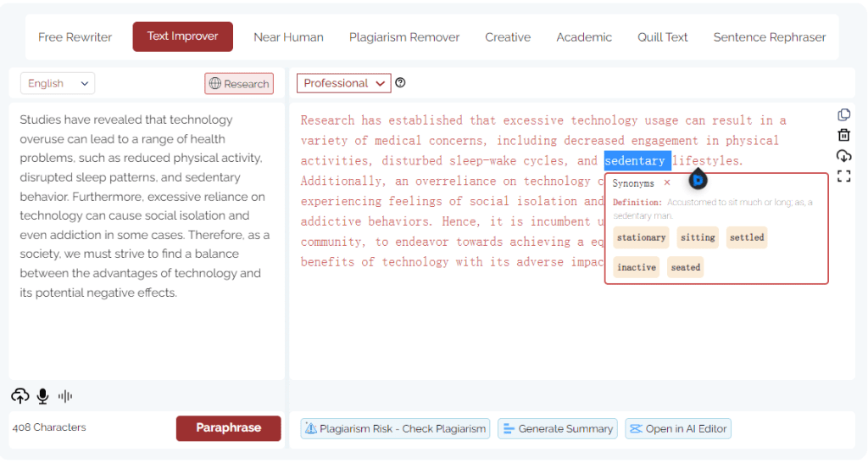
Task: Open the Sentence Rephraser tab
Action: click(x=770, y=37)
